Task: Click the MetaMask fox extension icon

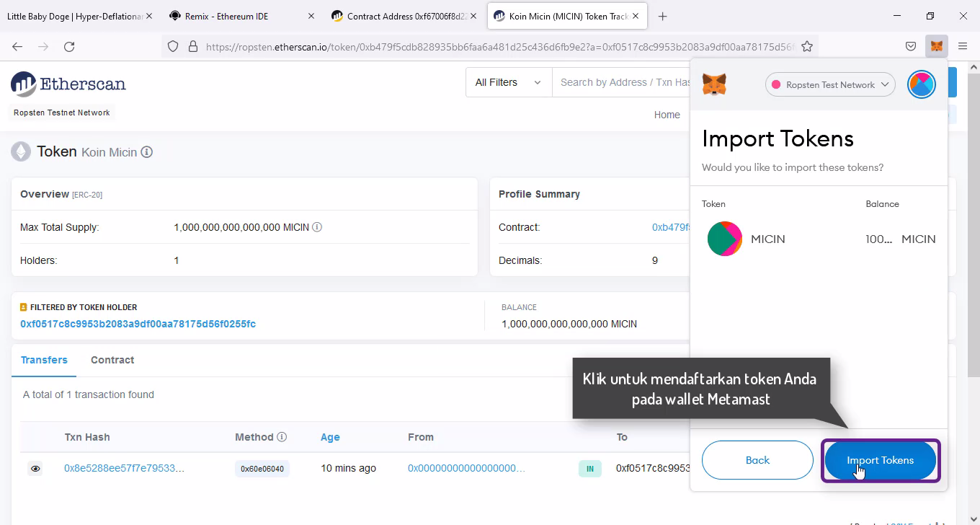Action: 936,46
